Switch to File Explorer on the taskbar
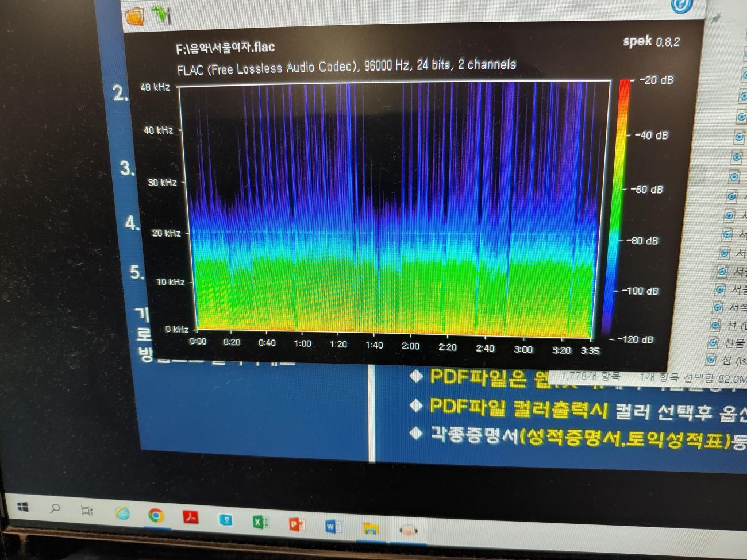Screen dimensions: 747x560 click(x=371, y=528)
